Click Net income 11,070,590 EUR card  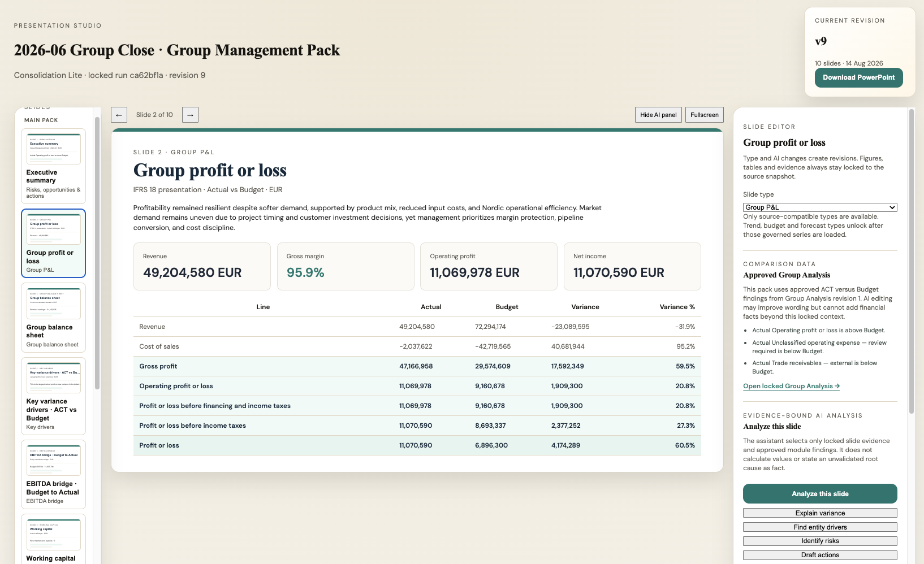pyautogui.click(x=632, y=267)
